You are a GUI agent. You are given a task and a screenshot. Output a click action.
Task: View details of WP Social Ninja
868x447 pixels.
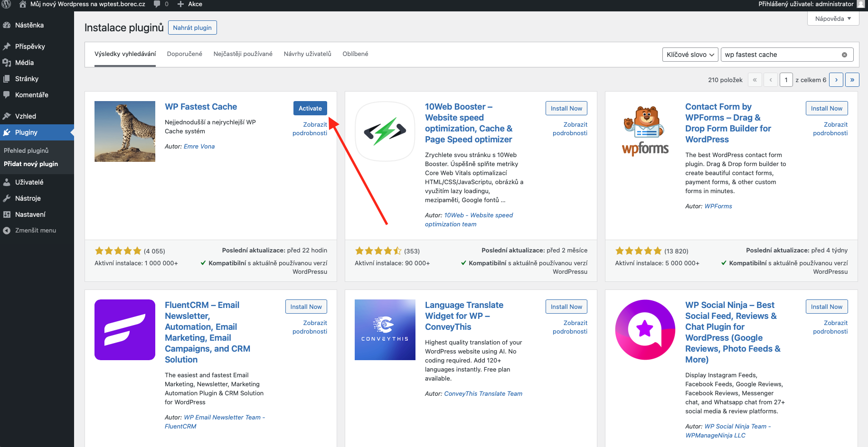coord(830,327)
